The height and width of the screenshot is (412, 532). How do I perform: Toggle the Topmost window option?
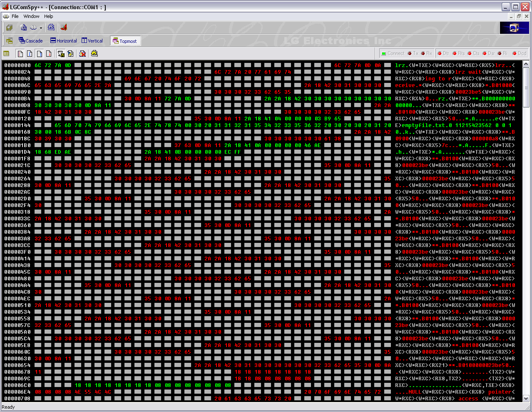125,41
